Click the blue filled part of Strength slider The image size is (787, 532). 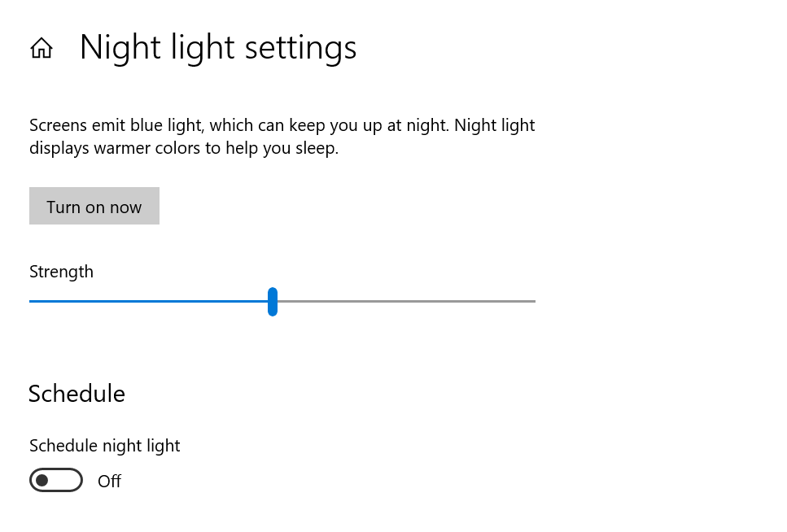click(149, 301)
